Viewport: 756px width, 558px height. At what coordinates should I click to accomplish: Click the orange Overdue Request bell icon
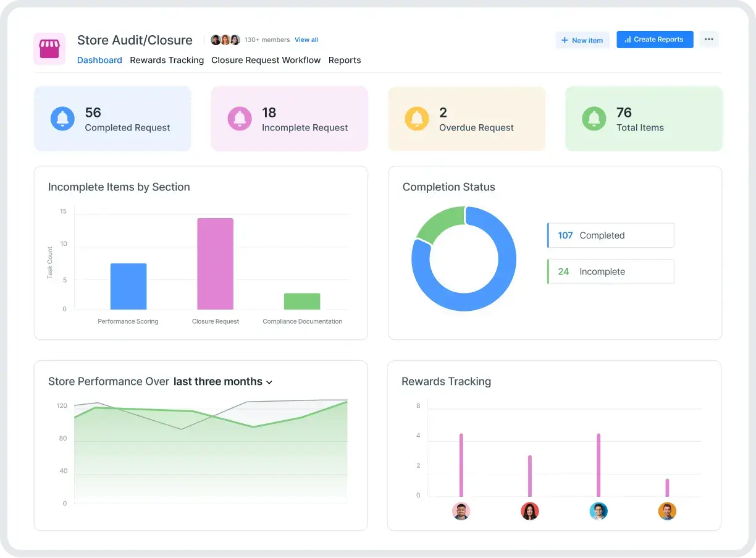417,119
